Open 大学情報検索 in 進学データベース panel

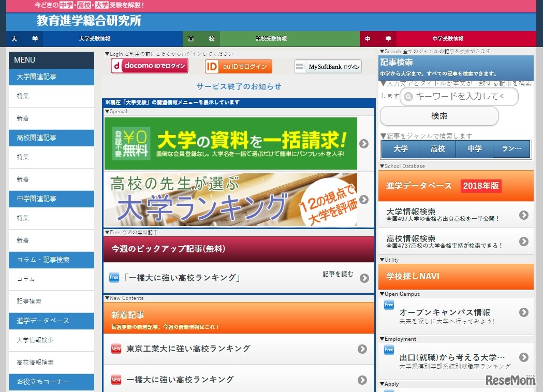(x=456, y=215)
